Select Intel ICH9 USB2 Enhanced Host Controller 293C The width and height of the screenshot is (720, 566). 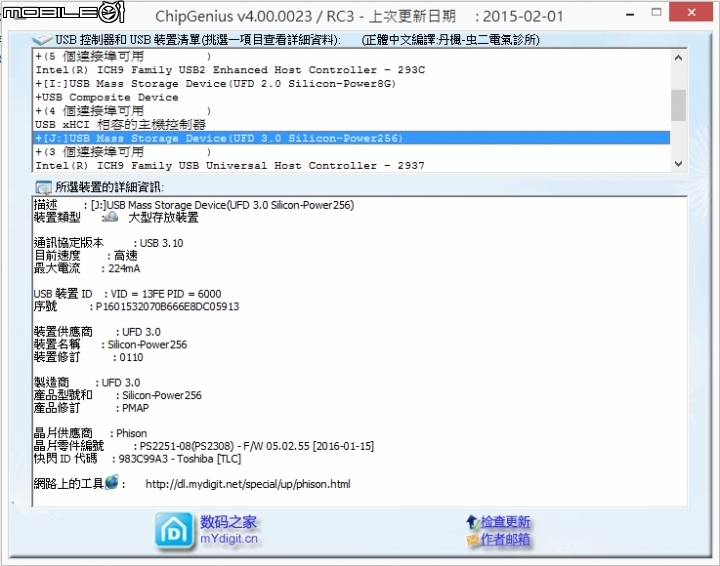pos(351,70)
